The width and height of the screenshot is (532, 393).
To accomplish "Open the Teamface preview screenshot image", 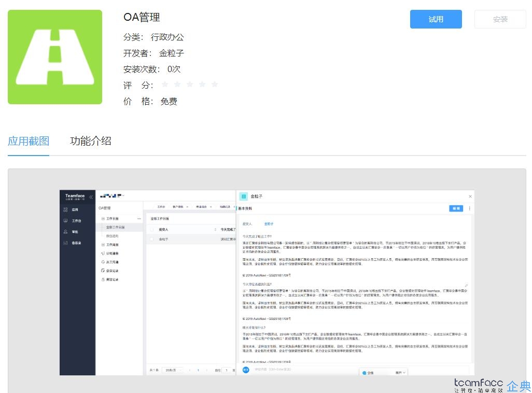I will (x=267, y=283).
